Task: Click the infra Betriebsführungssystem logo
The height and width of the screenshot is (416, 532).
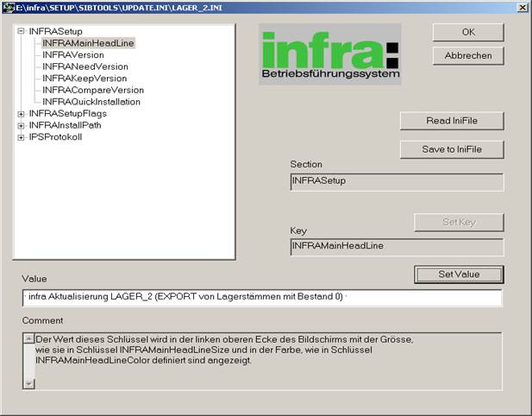Action: (x=330, y=54)
